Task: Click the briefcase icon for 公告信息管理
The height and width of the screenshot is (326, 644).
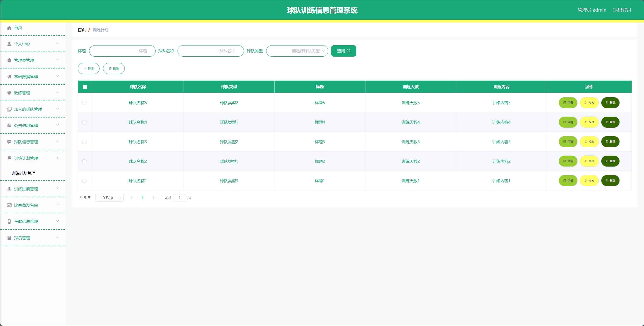Action: (9, 126)
